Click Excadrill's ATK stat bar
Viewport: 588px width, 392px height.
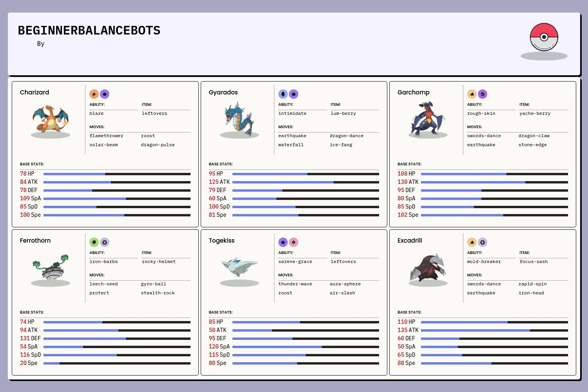pos(494,330)
